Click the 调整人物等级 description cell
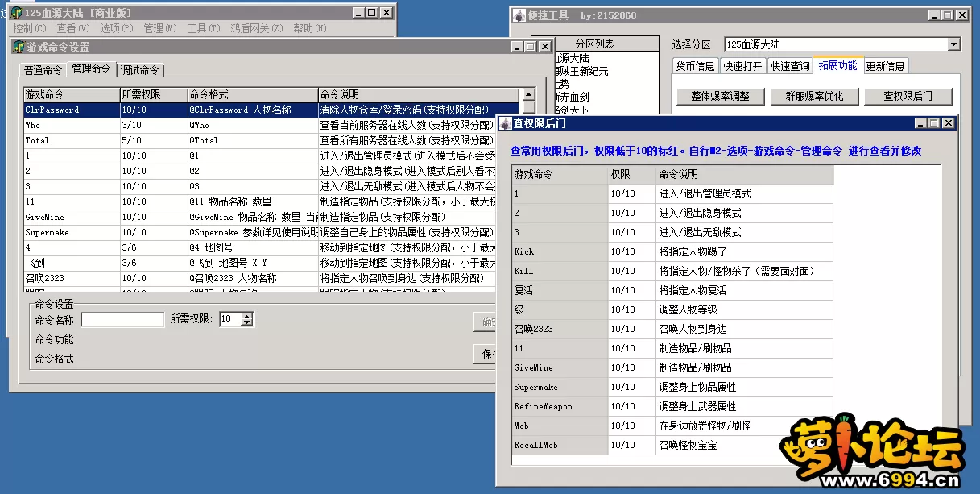This screenshot has width=980, height=494. click(744, 309)
